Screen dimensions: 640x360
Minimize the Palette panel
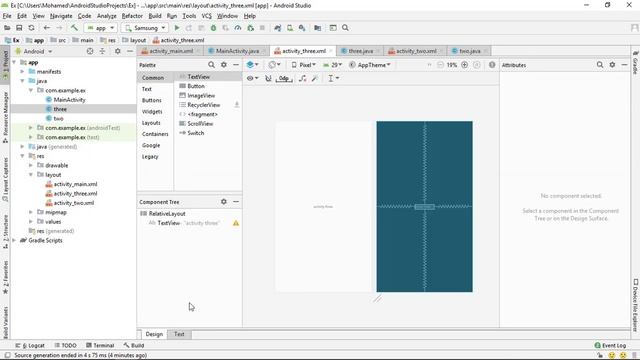pyautogui.click(x=236, y=64)
